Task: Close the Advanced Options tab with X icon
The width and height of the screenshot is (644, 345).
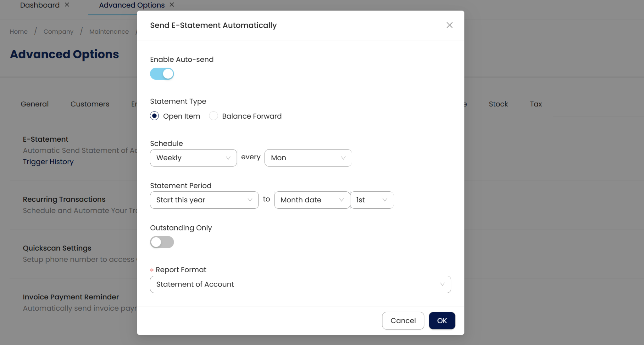Action: [172, 5]
